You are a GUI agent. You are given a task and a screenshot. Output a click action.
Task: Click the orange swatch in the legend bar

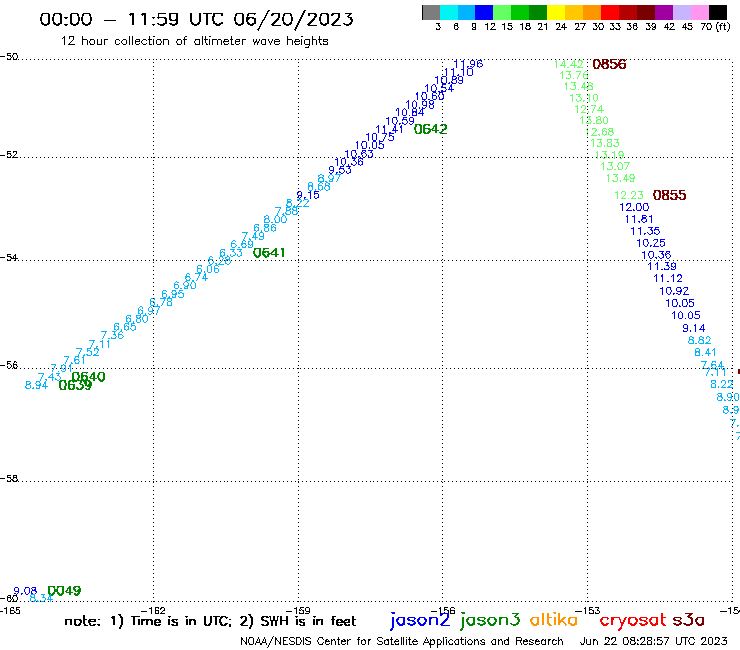coord(592,12)
